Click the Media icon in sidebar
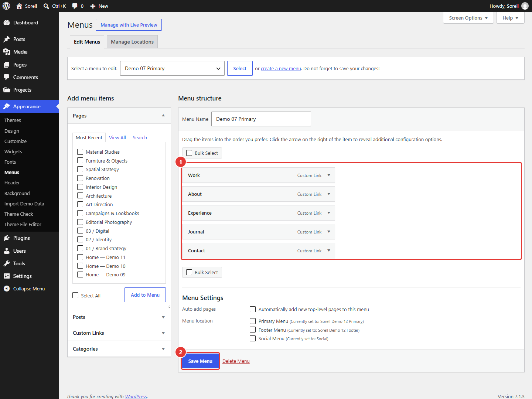This screenshot has width=532, height=399. (7, 52)
